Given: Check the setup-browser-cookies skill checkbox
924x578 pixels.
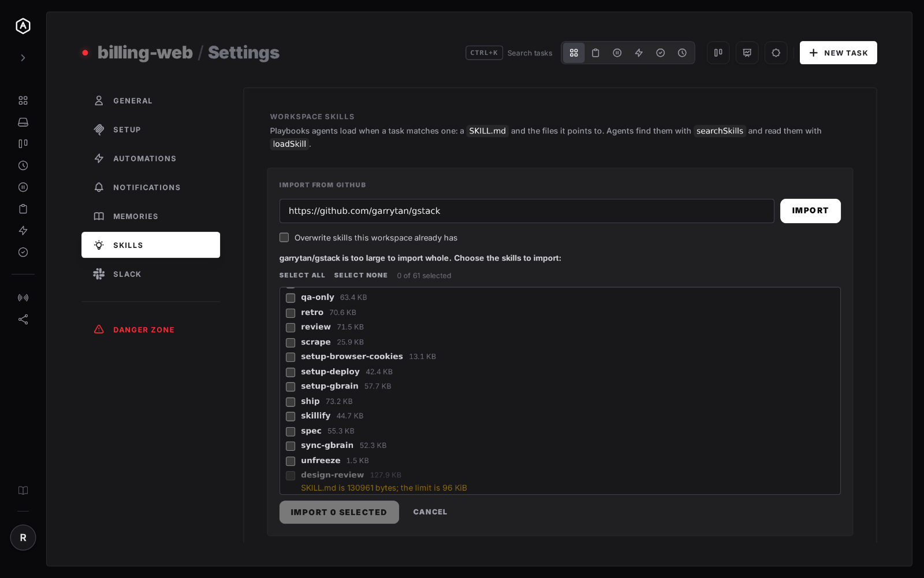Looking at the screenshot, I should pyautogui.click(x=290, y=357).
